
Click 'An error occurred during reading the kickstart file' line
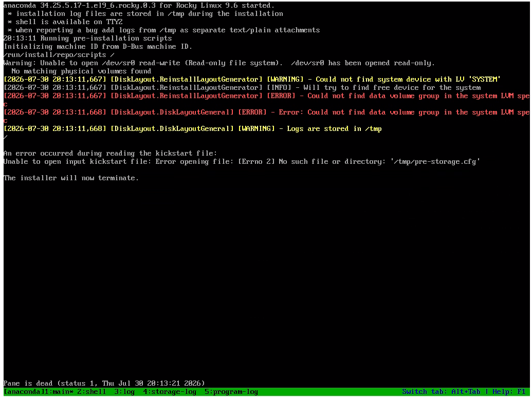click(x=111, y=153)
